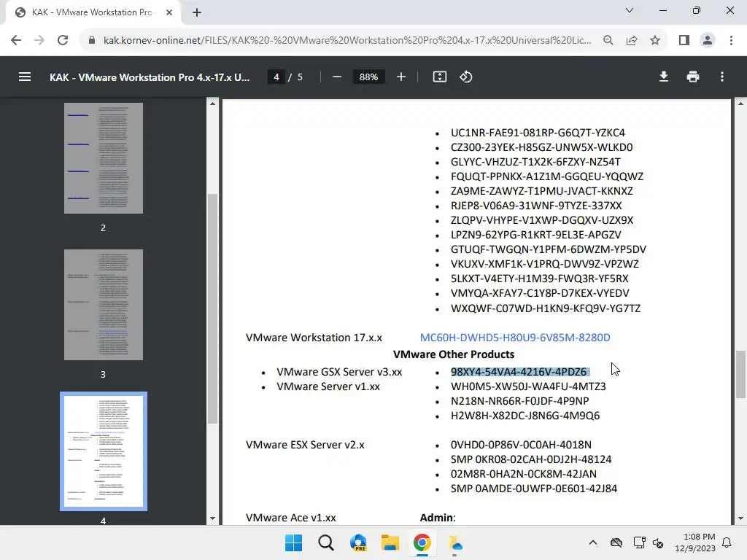Open the Chrome profile avatar
The image size is (747, 560).
[x=708, y=41]
